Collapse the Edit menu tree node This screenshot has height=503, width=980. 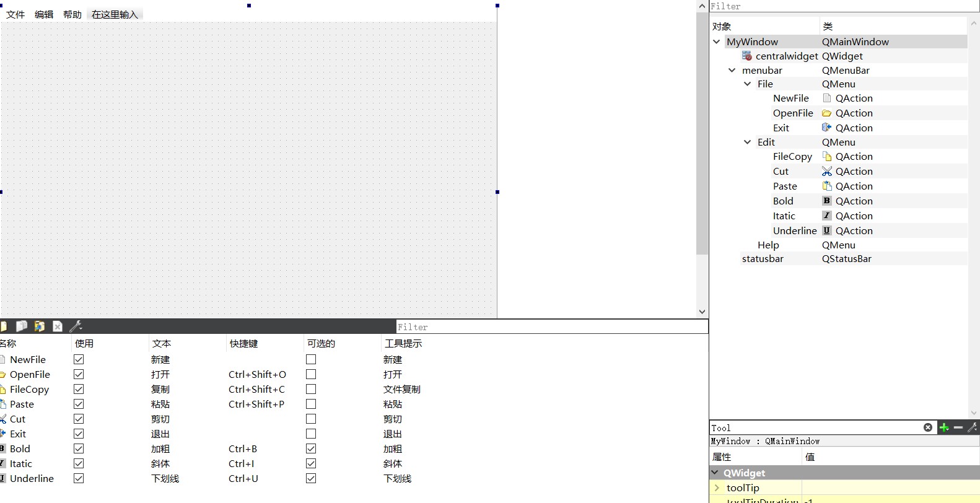748,142
